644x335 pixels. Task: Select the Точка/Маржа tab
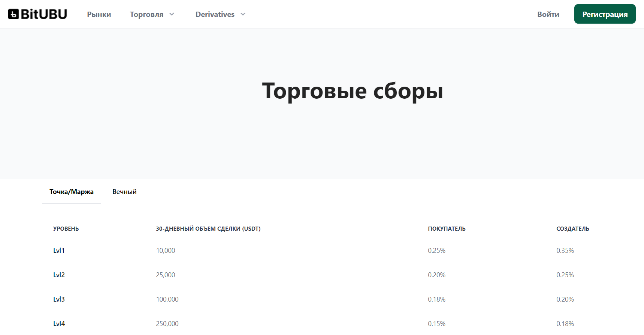pyautogui.click(x=72, y=192)
